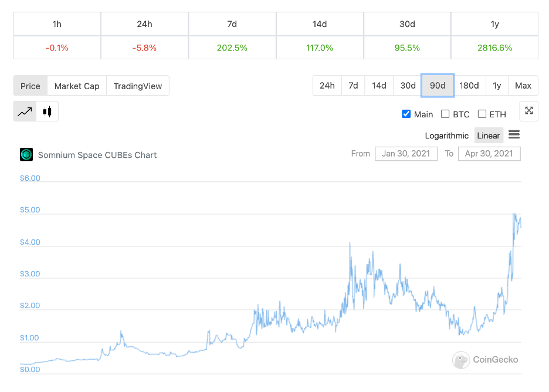Select the 180d time range
549x392 pixels.
tap(469, 86)
